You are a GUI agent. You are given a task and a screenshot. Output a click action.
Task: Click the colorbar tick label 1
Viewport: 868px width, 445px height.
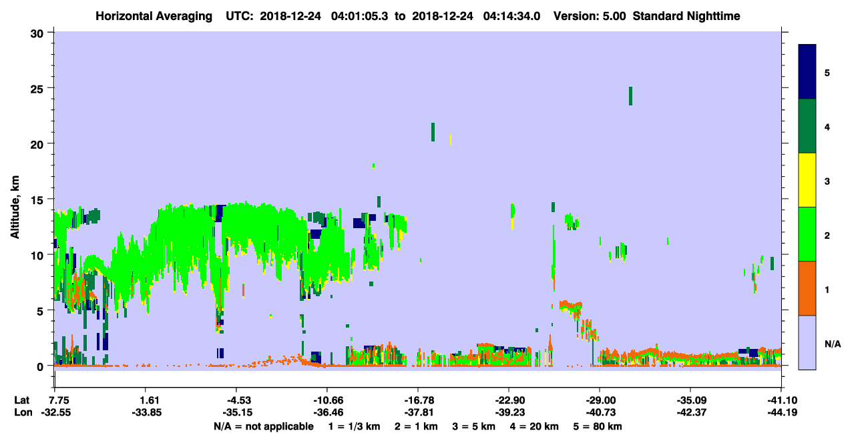pos(827,290)
